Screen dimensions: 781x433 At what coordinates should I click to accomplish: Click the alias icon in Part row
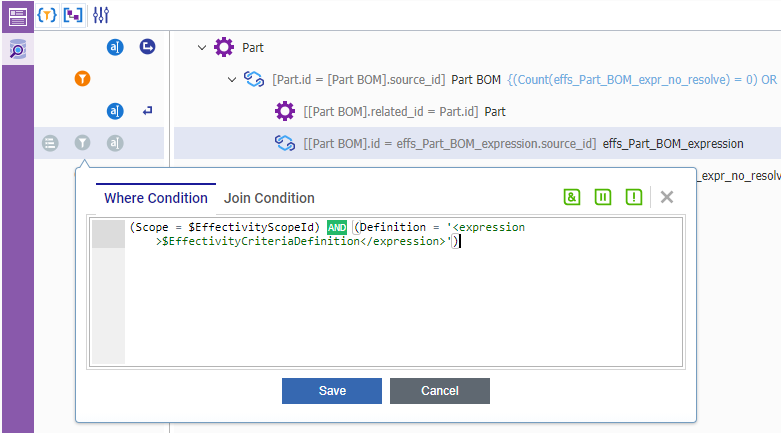115,47
